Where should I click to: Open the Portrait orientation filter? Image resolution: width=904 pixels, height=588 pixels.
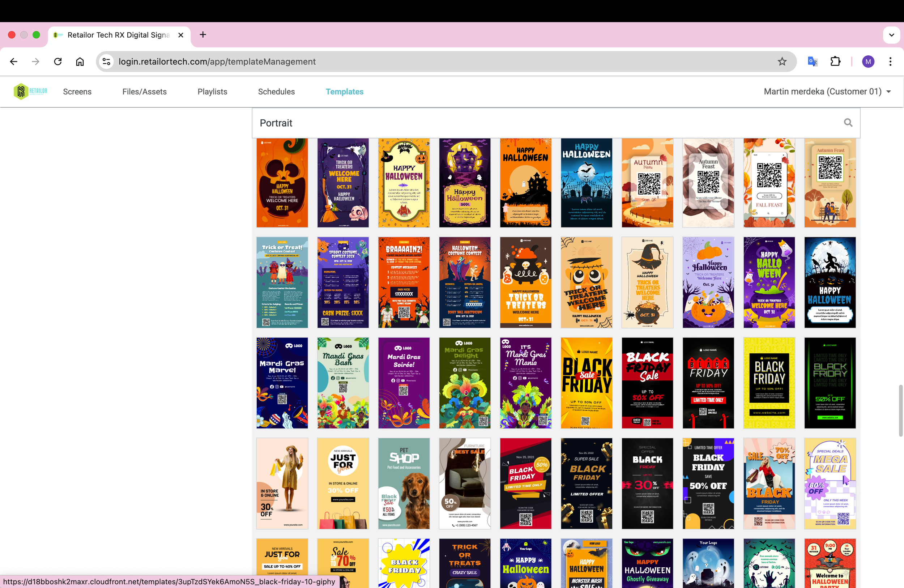[276, 123]
